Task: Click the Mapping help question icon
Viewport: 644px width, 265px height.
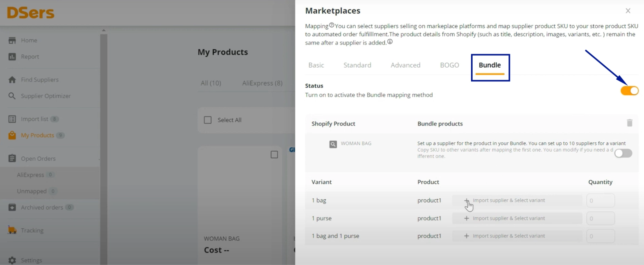Action: point(332,25)
